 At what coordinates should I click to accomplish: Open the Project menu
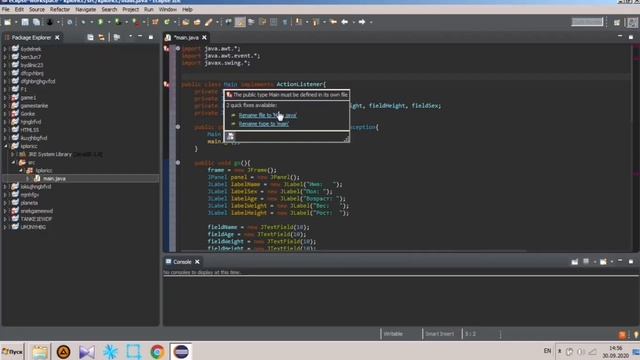pos(131,9)
